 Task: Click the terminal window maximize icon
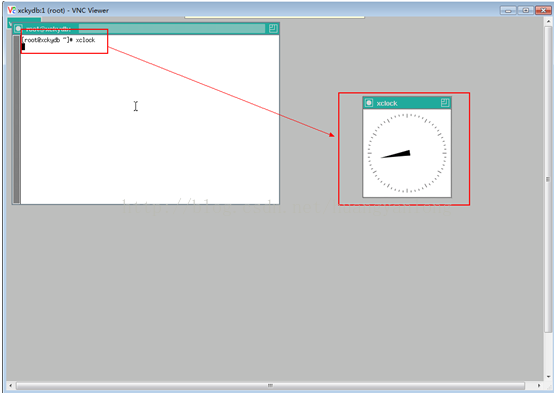point(273,29)
